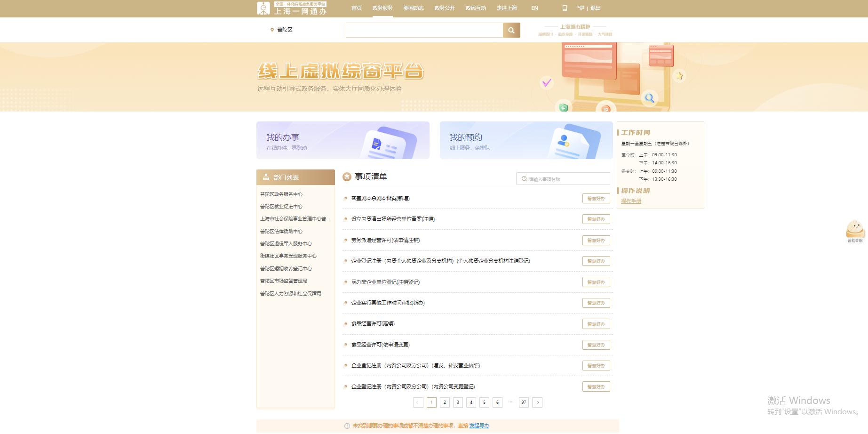The height and width of the screenshot is (434, 868).
Task: Click 智慧好办 for 食品经营许可(延续)
Action: [x=596, y=324]
